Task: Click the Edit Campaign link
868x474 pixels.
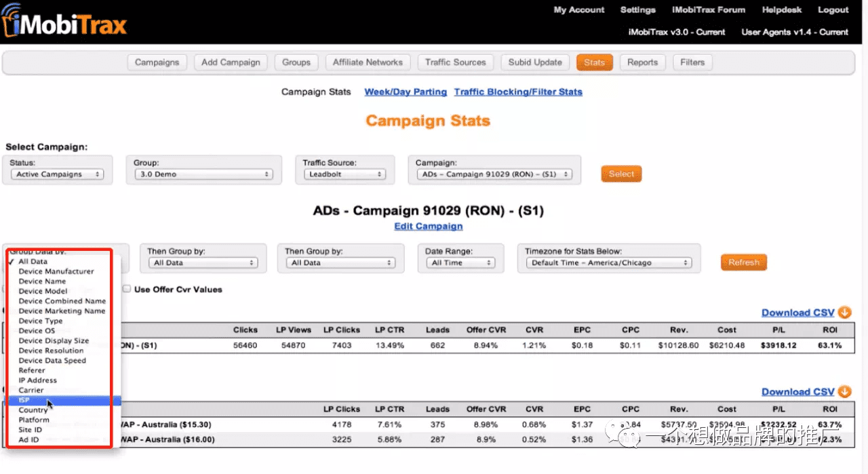Action: tap(429, 226)
